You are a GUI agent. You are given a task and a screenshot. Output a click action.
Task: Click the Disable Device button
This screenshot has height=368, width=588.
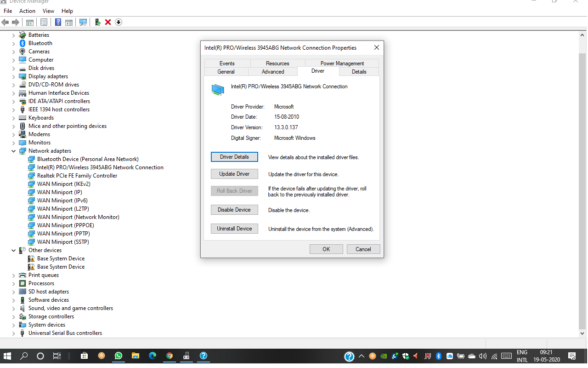tap(234, 210)
